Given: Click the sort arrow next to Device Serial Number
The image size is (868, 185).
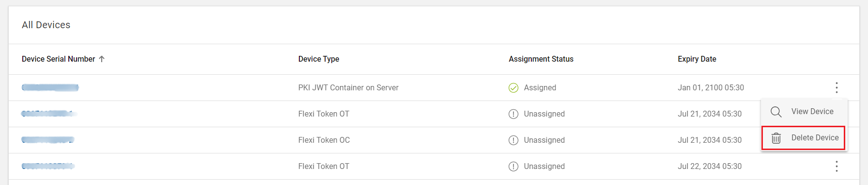Looking at the screenshot, I should [x=102, y=59].
